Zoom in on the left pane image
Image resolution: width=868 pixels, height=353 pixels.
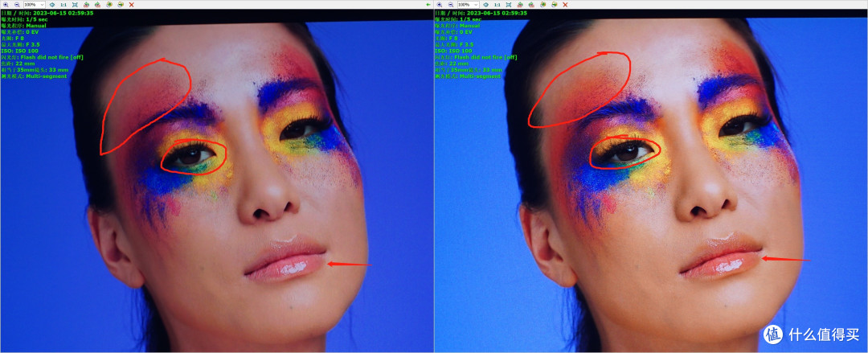click(6, 5)
